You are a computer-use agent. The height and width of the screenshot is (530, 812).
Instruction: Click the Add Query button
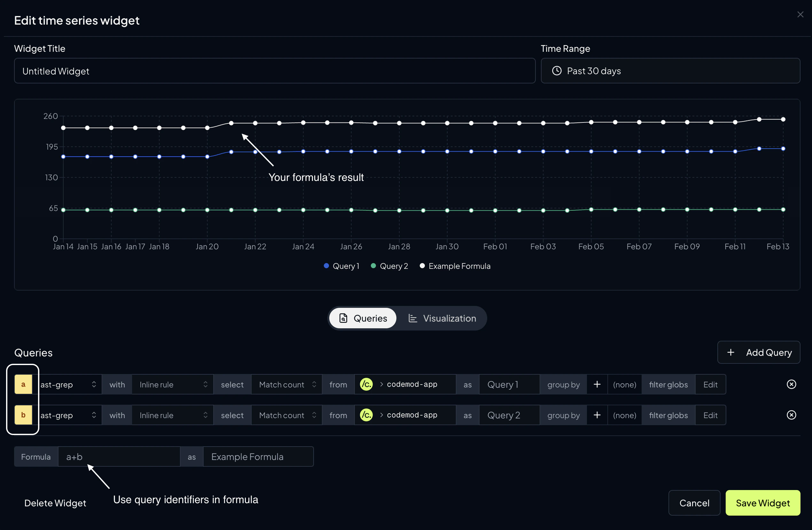click(758, 352)
